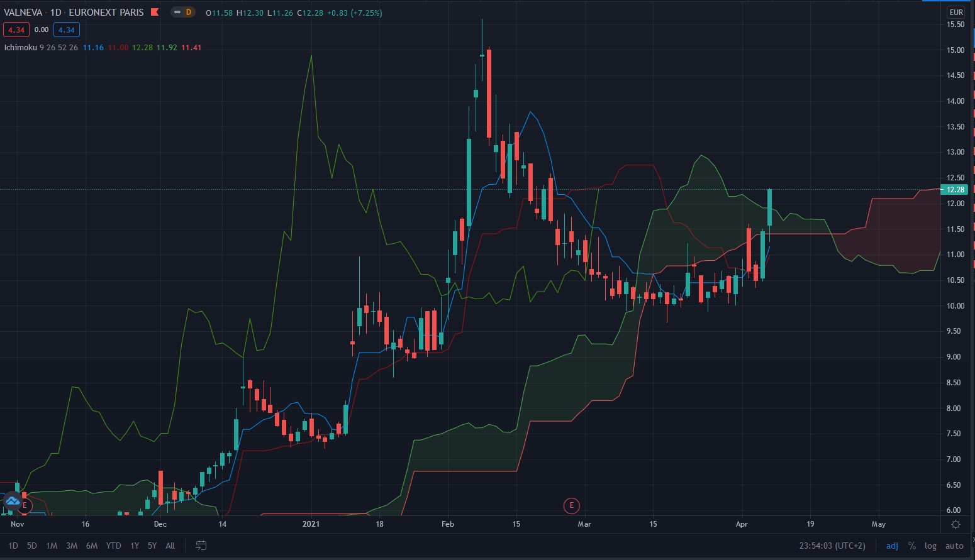Image resolution: width=975 pixels, height=560 pixels.
Task: Select the 5Y date range
Action: pyautogui.click(x=152, y=546)
